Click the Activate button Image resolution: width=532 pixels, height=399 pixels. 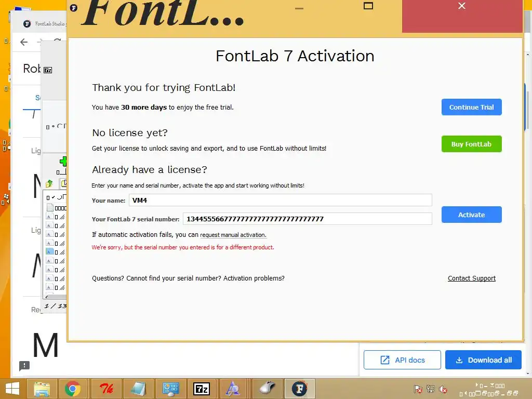pyautogui.click(x=471, y=215)
